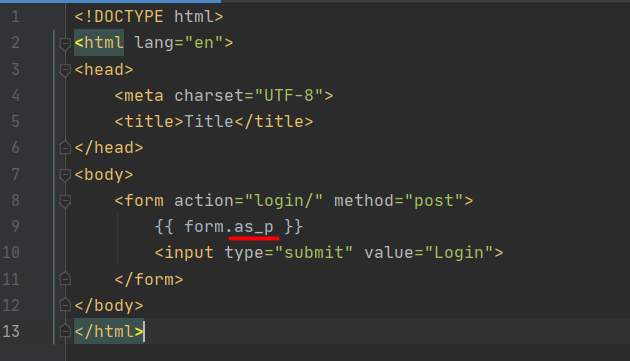The image size is (630, 361).
Task: Click line number 4 in the gutter
Action: point(15,96)
